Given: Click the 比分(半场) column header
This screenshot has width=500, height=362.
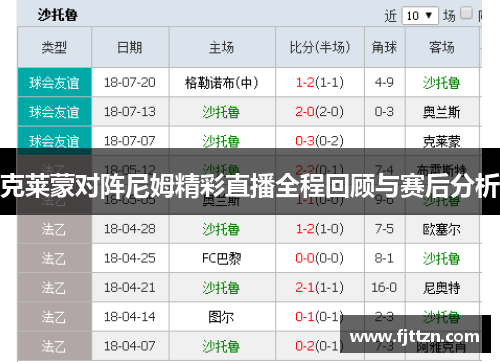Looking at the screenshot, I should point(320,47).
